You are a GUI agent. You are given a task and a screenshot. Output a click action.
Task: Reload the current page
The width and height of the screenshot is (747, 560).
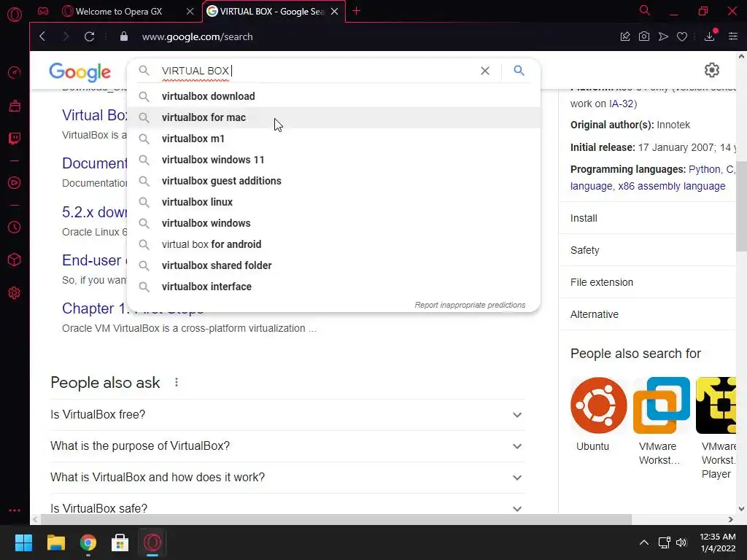tap(89, 36)
